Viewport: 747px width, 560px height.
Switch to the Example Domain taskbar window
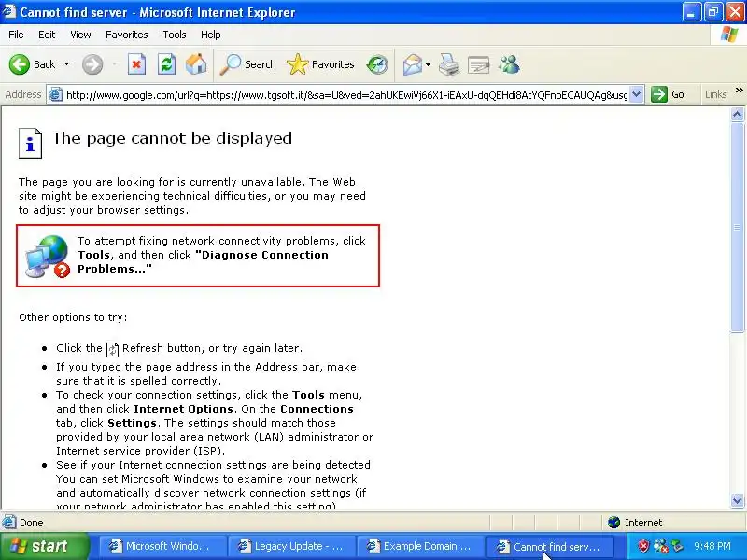coord(420,547)
